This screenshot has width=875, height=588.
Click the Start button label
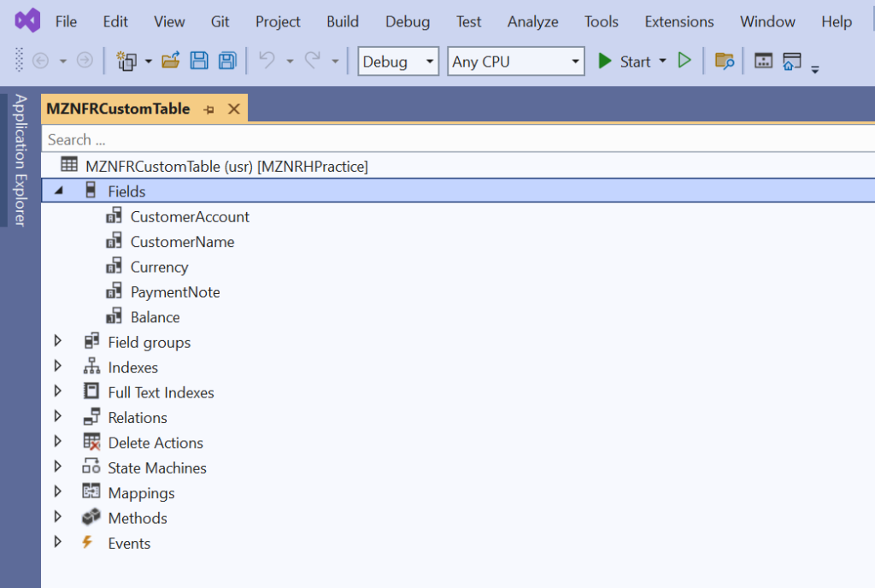click(635, 62)
